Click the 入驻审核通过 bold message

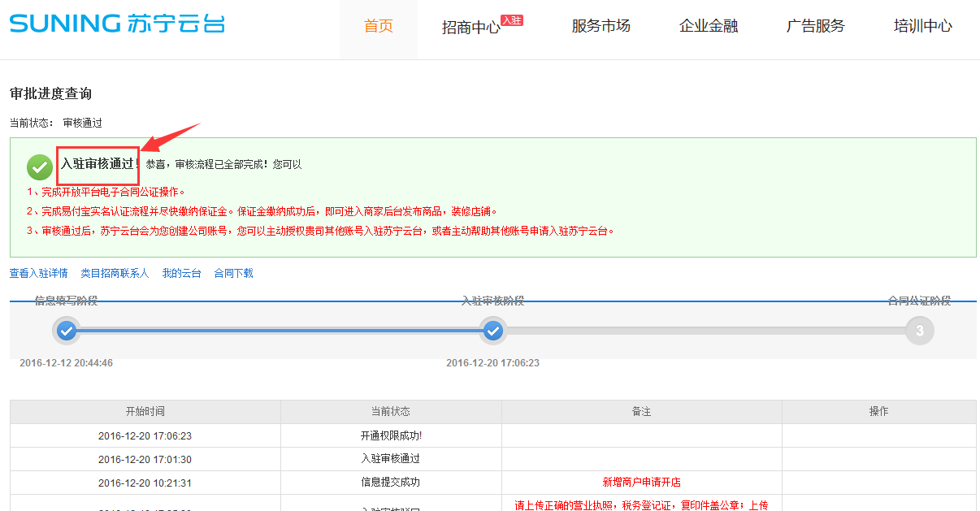pos(98,164)
